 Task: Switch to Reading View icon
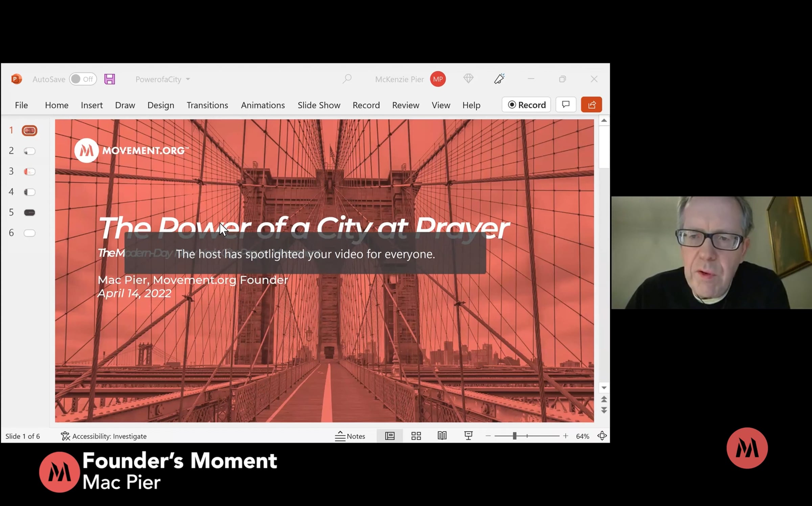tap(442, 436)
